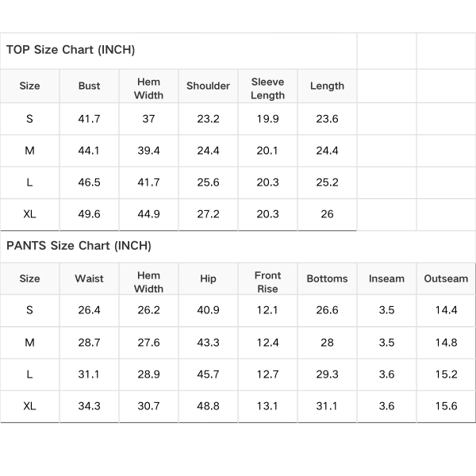Click the PANTS Size Chart (INCH) title
476x476 pixels.
click(x=79, y=246)
